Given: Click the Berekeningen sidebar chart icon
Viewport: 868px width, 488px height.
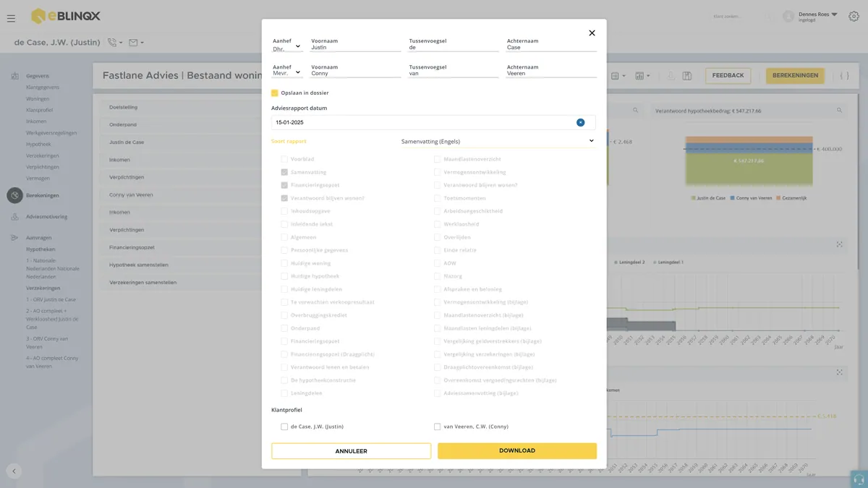Looking at the screenshot, I should point(14,195).
